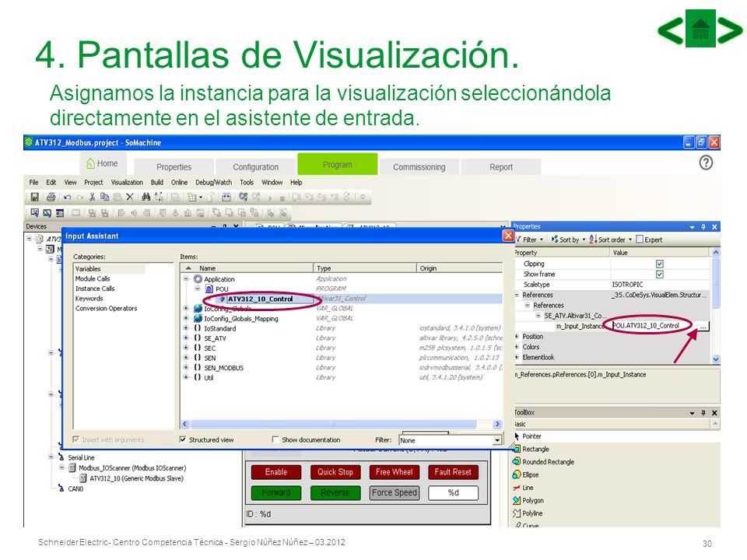Screen dimensions: 747x560
Task: Open the Filter combo box showing None
Action: pos(451,440)
